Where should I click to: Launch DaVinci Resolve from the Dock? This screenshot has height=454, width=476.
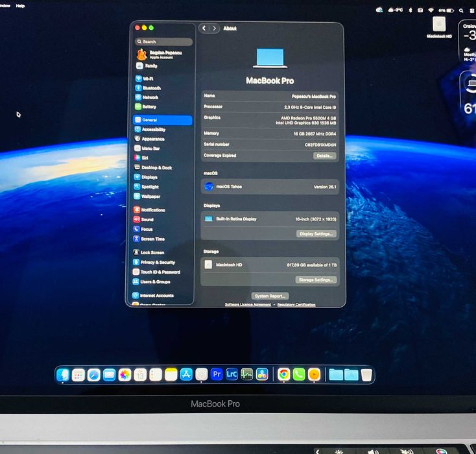tap(262, 374)
